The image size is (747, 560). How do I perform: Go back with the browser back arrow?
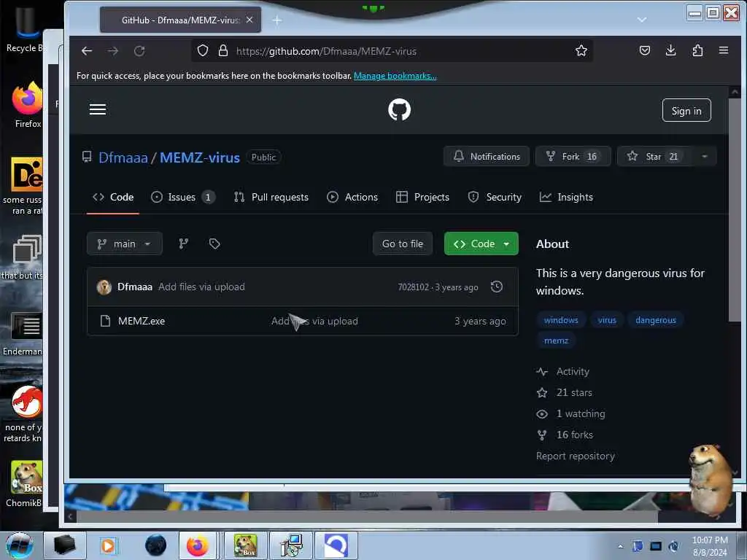(87, 51)
